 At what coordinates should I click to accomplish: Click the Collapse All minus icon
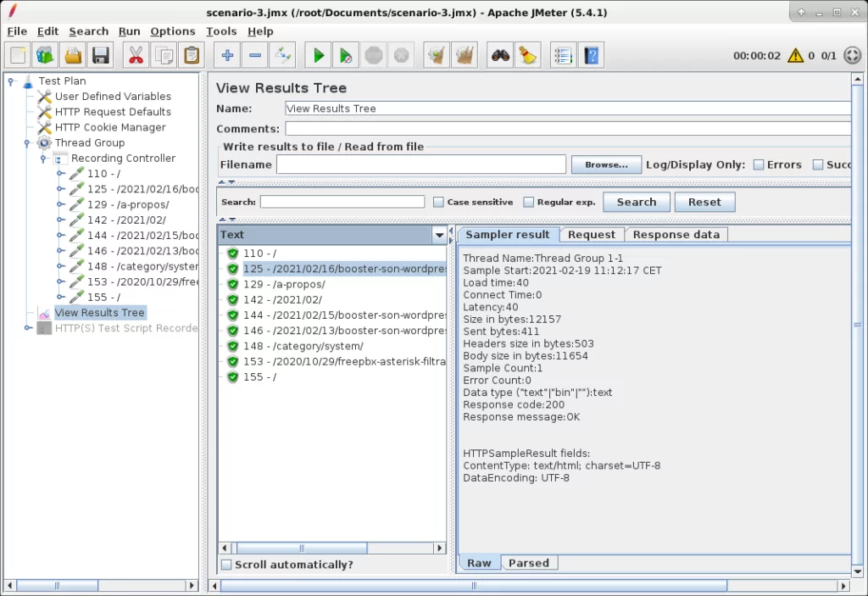coord(254,55)
